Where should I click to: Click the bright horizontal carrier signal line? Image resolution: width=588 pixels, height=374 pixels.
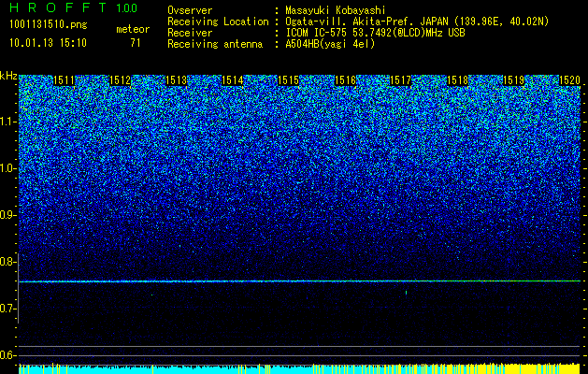(x=299, y=281)
